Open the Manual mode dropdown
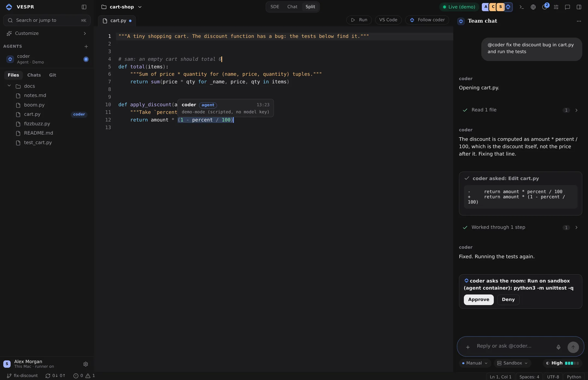This screenshot has height=380, width=588. click(x=475, y=363)
